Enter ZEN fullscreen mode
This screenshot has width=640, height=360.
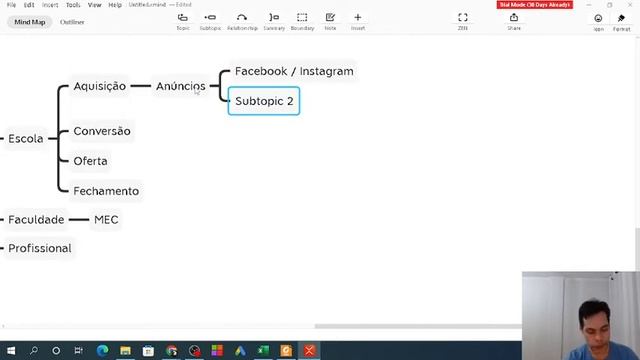click(462, 22)
